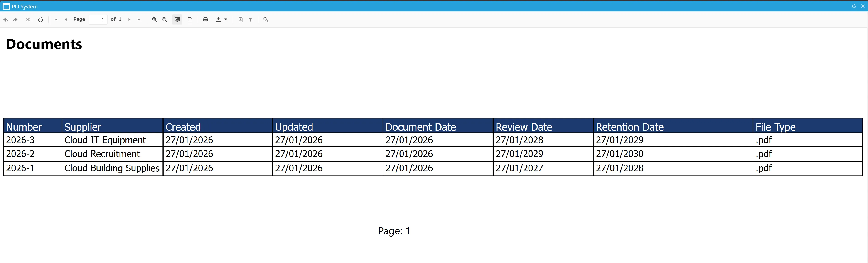Go to first page
Image resolution: width=868 pixels, height=263 pixels.
56,20
